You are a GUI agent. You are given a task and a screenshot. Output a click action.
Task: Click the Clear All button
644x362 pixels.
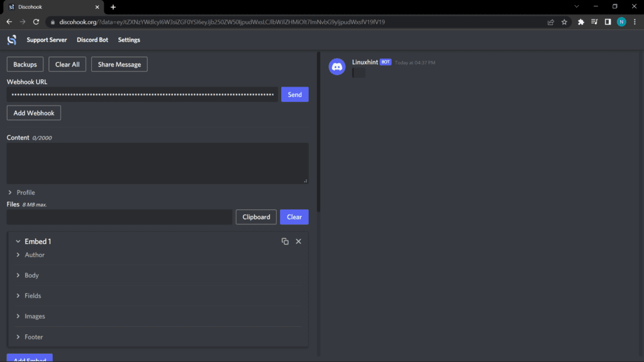point(67,64)
